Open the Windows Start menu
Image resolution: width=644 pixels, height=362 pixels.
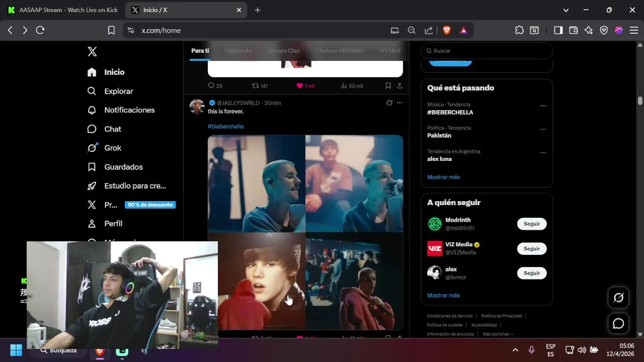pos(16,350)
